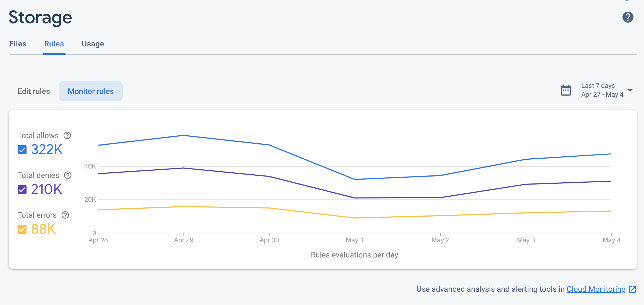Screen dimensions: 644x305
Task: Select the Monitor rules button
Action: coord(90,91)
